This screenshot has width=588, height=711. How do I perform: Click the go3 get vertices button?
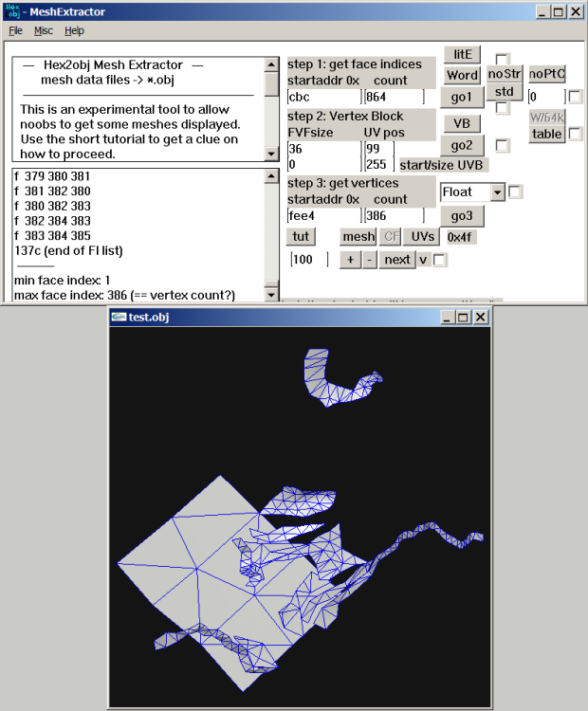point(462,216)
